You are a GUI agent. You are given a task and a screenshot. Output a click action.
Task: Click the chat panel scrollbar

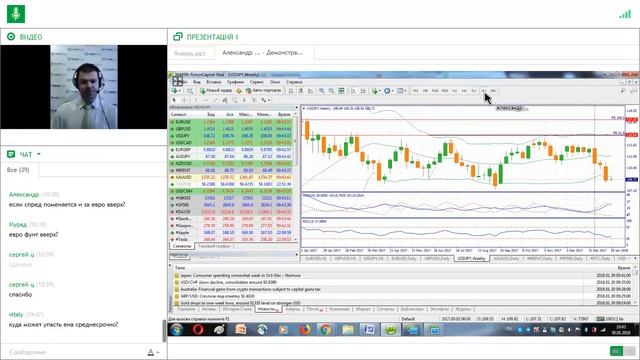click(x=164, y=331)
